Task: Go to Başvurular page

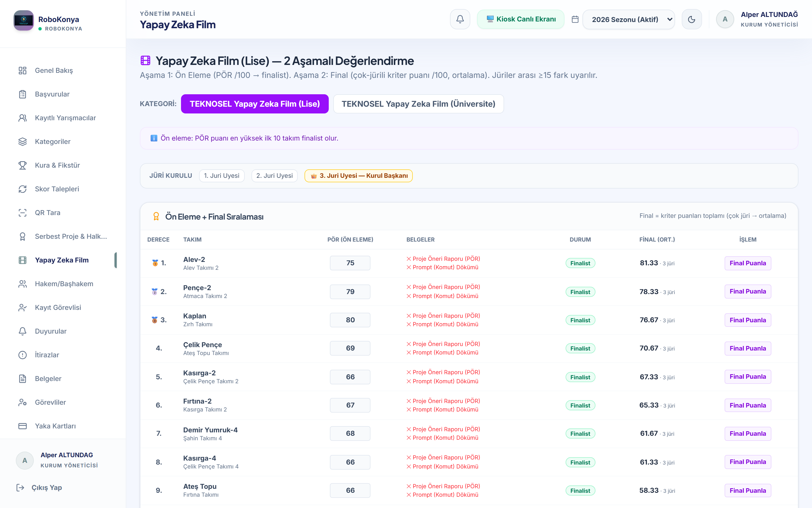Action: (63, 95)
